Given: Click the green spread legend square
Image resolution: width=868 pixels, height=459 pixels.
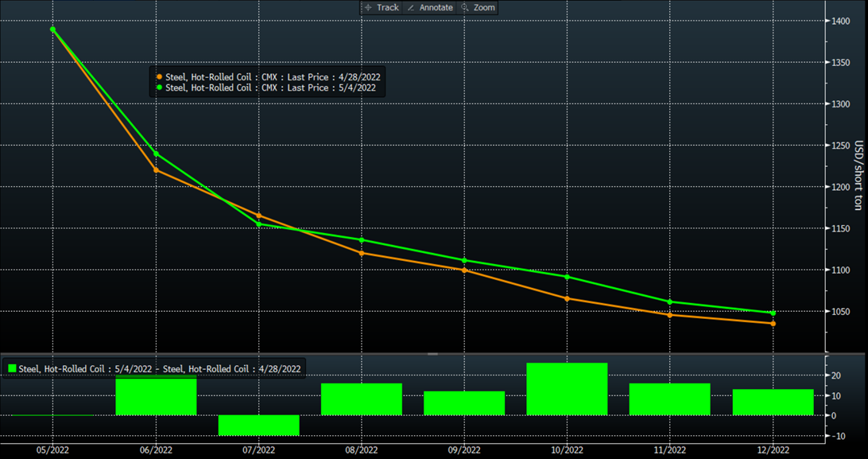Looking at the screenshot, I should pos(12,368).
